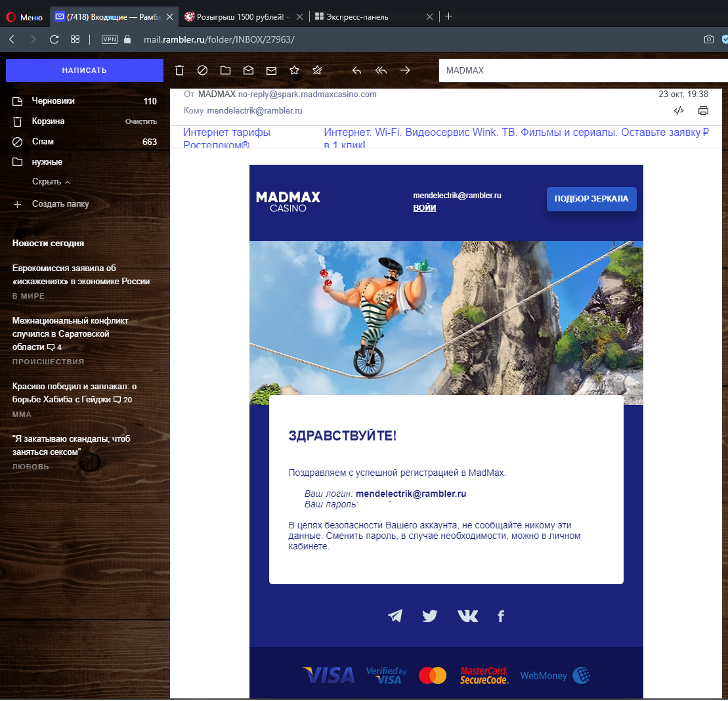Click the sender address no-reply@spark.madmaxcasino.com
Viewport: 728px width, 701px height.
(307, 95)
